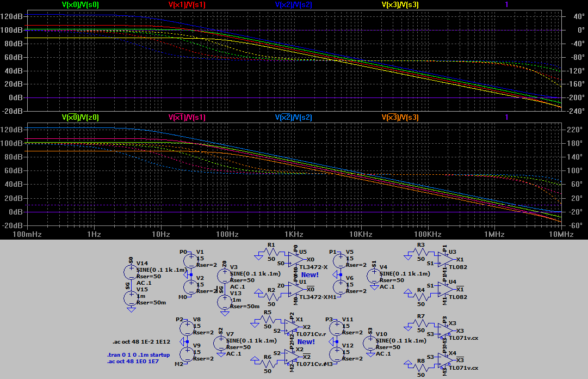Select the V14 sine voltage source
Image resolution: width=588 pixels, height=379 pixels.
(x=131, y=270)
